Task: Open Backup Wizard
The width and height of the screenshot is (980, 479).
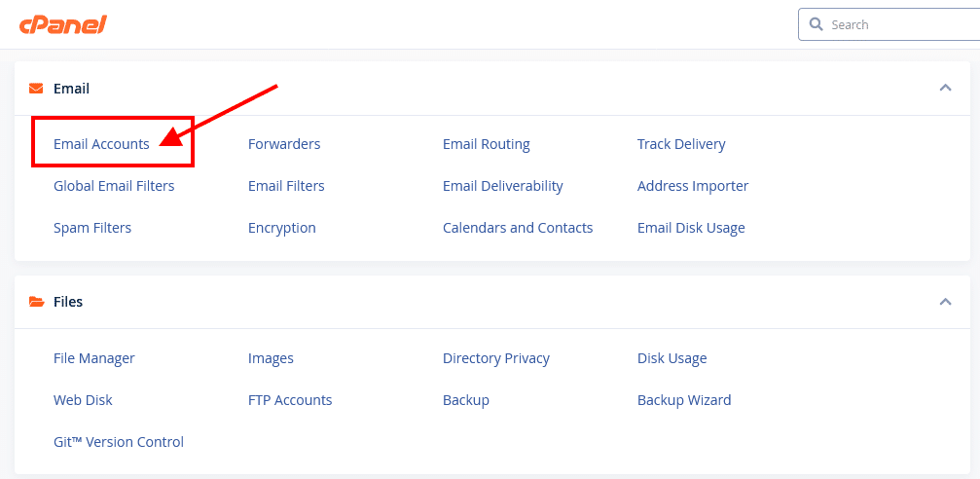Action: [x=684, y=400]
